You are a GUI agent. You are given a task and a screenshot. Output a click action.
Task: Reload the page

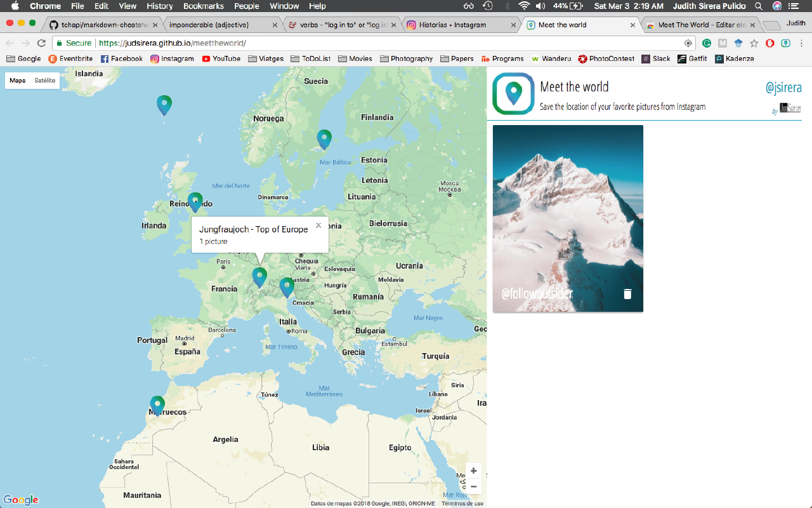click(41, 43)
